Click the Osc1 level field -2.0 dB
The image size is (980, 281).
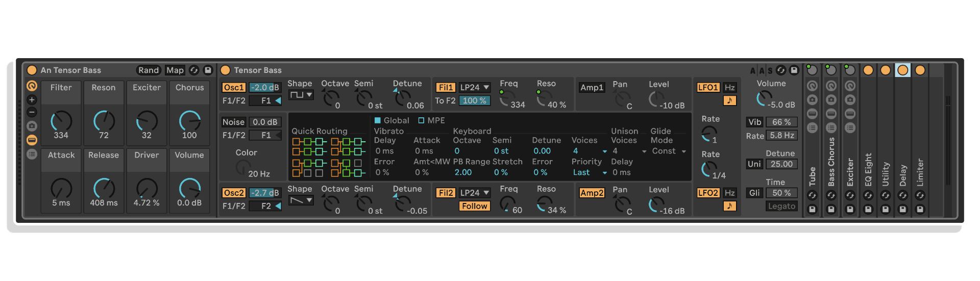coord(264,88)
